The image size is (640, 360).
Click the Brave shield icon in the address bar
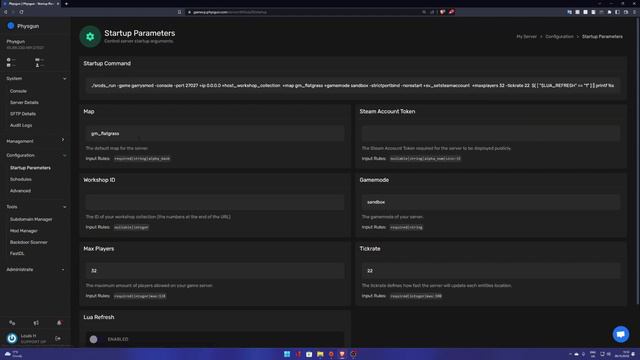click(442, 12)
